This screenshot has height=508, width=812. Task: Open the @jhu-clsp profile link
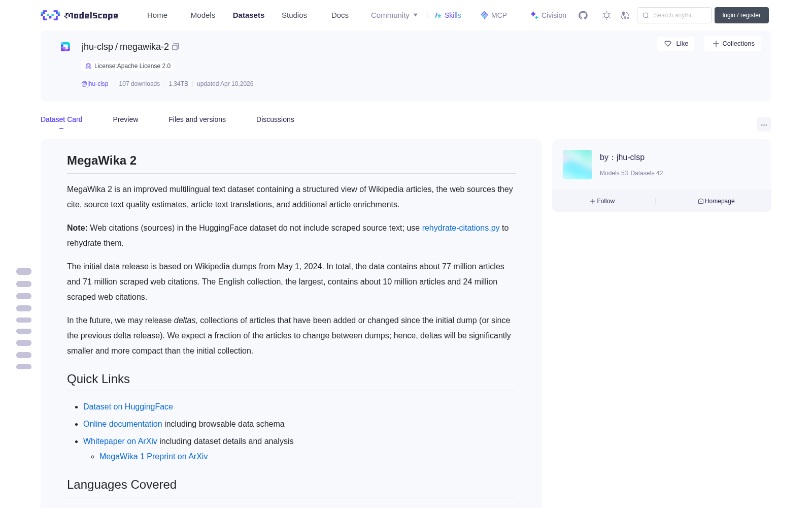click(95, 84)
